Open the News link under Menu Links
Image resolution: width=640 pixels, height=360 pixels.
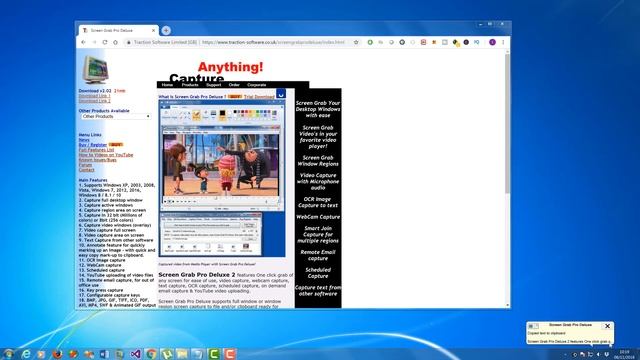tap(84, 140)
